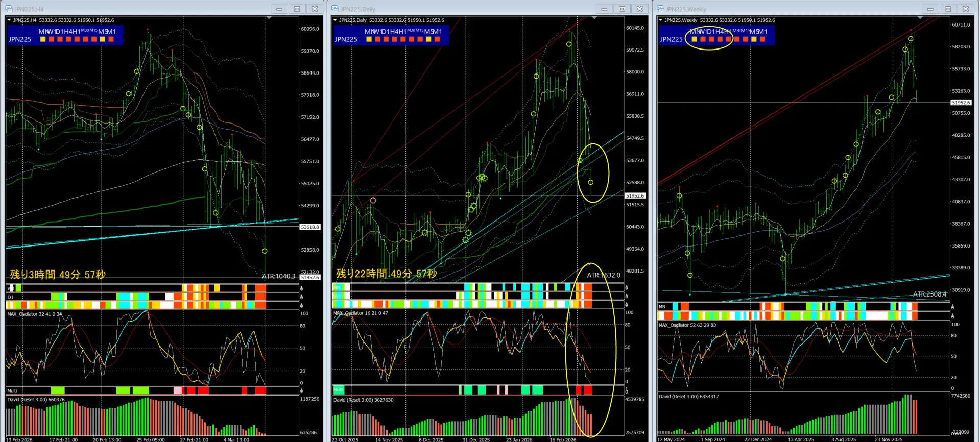Maximize the JPN225,H4 chart window

(297, 9)
